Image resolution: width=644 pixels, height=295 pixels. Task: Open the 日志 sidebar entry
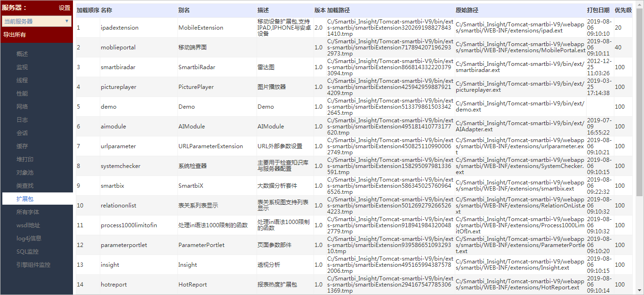(22, 120)
